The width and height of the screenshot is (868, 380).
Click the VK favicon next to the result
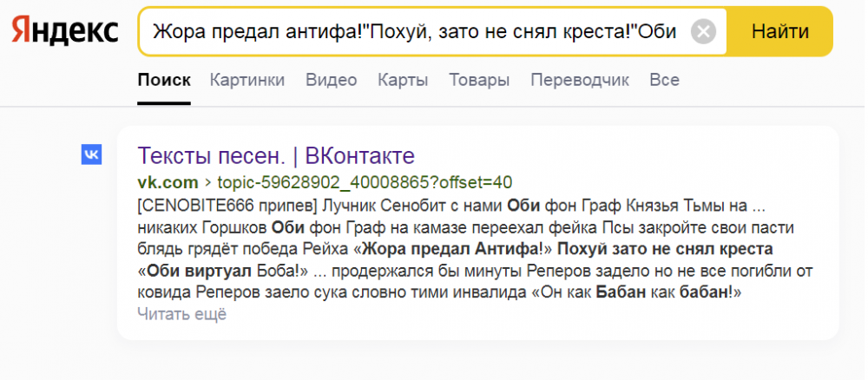91,155
